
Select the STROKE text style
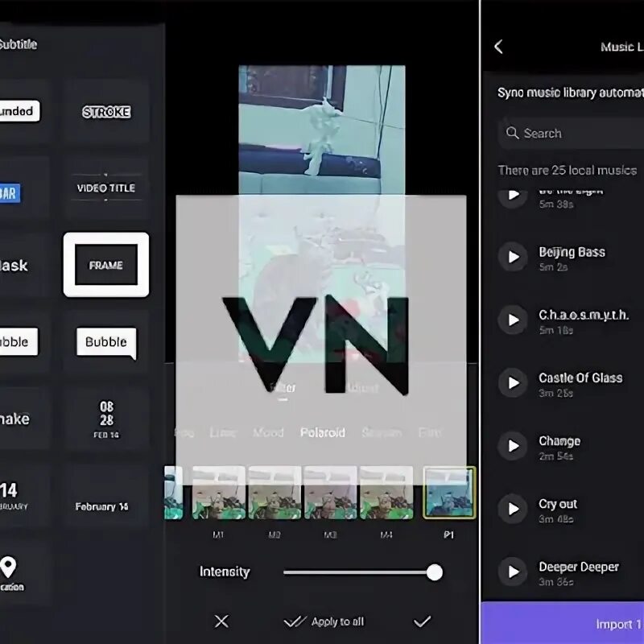tap(106, 112)
